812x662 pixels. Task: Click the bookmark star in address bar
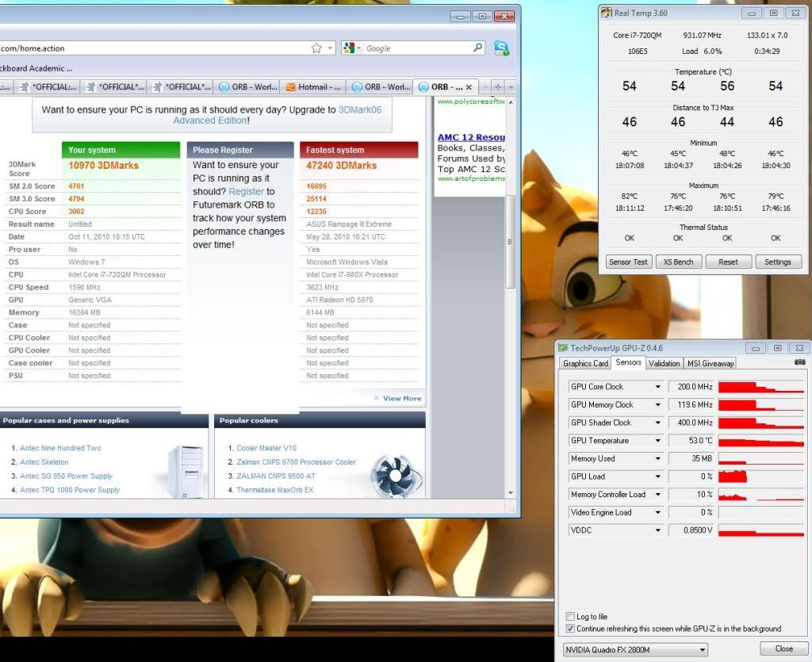coord(316,48)
